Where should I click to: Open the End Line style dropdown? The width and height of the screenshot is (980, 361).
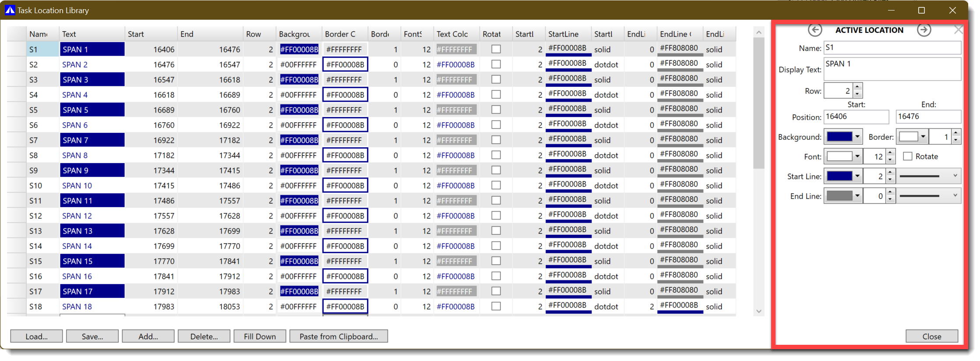(x=955, y=196)
